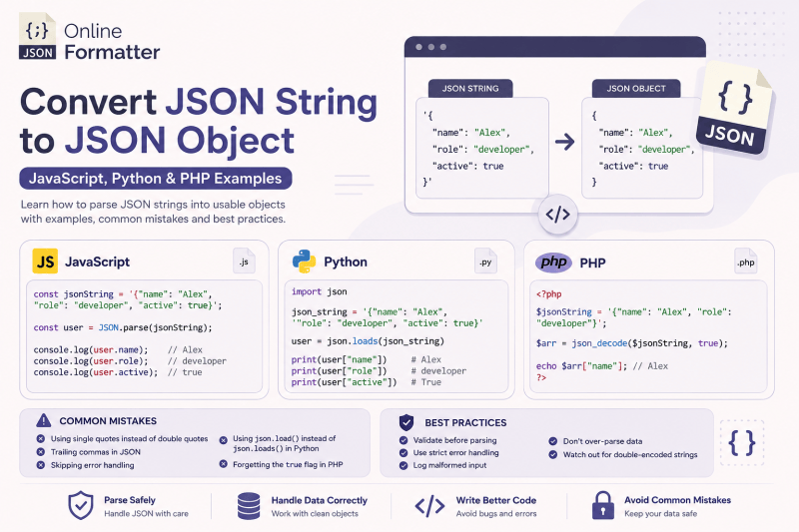
Task: Click the Common Mistakes warning triangle icon
Action: click(x=44, y=420)
